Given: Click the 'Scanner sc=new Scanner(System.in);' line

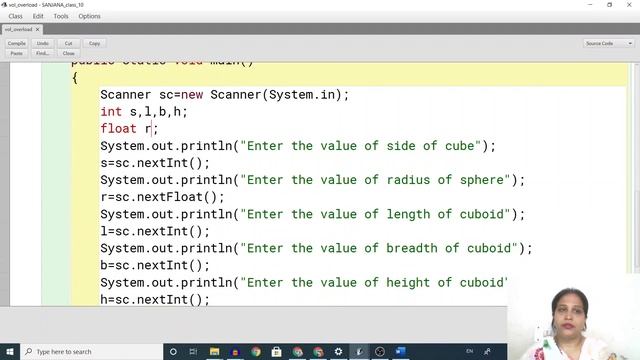Looking at the screenshot, I should click(225, 95).
